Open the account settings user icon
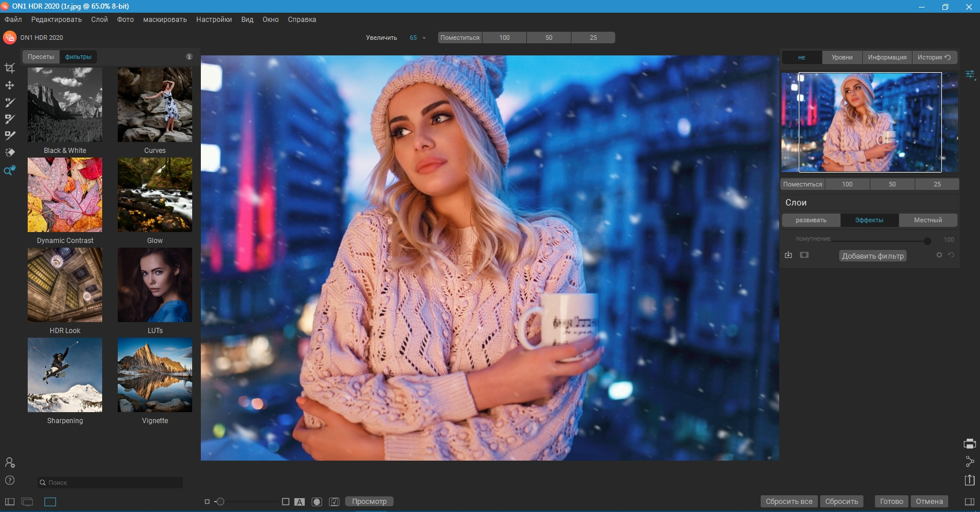 [x=10, y=462]
